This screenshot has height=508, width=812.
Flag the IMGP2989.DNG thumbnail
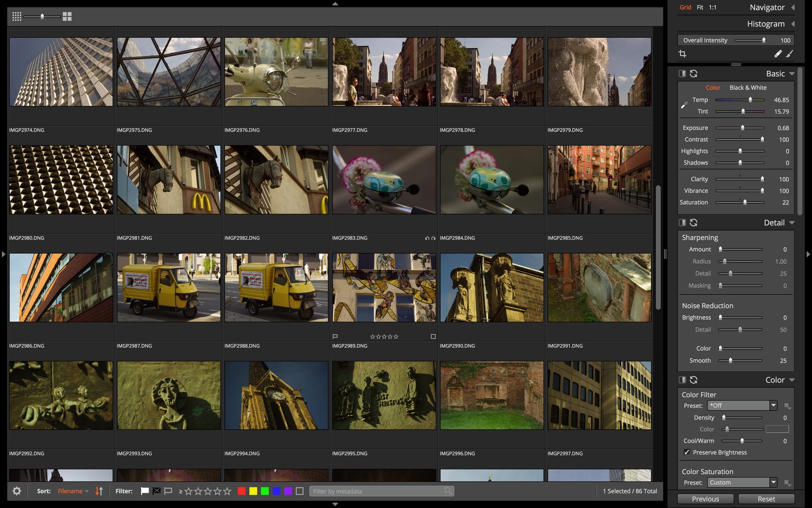(x=335, y=336)
